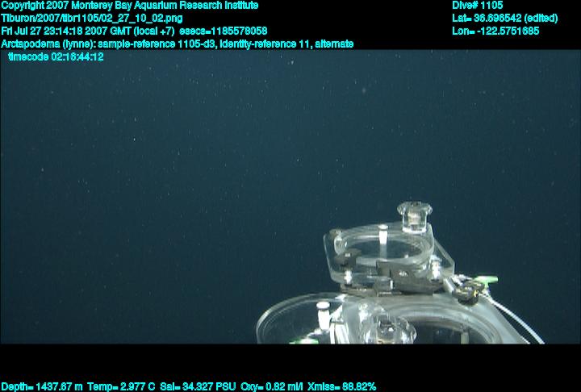Image resolution: width=581 pixels, height=392 pixels.
Task: Click the 'Depth= 1437.67 m' readout
Action: pyautogui.click(x=42, y=387)
